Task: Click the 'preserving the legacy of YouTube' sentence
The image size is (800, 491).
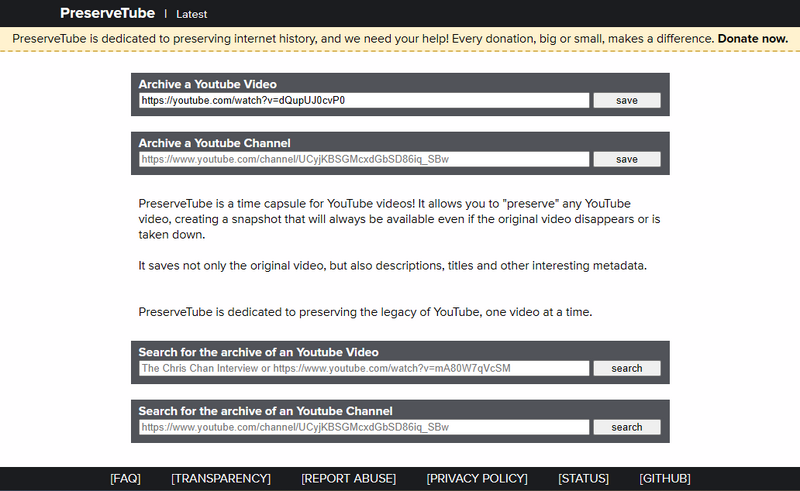Action: 365,312
